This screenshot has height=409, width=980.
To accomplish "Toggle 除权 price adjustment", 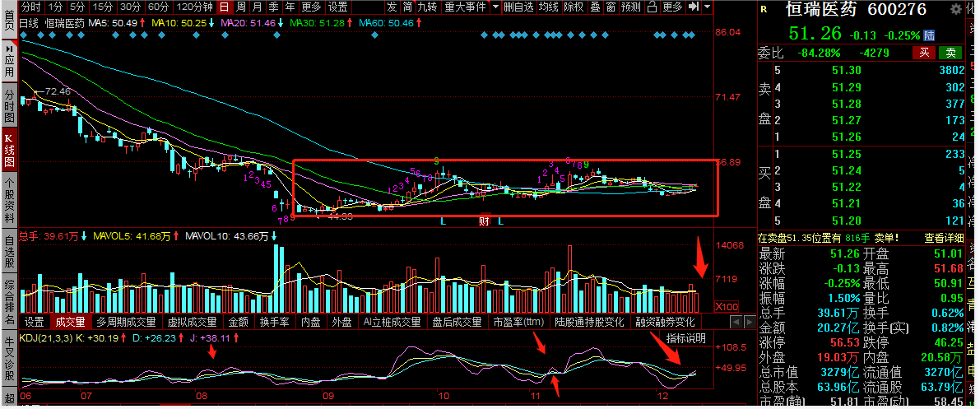I will click(574, 7).
